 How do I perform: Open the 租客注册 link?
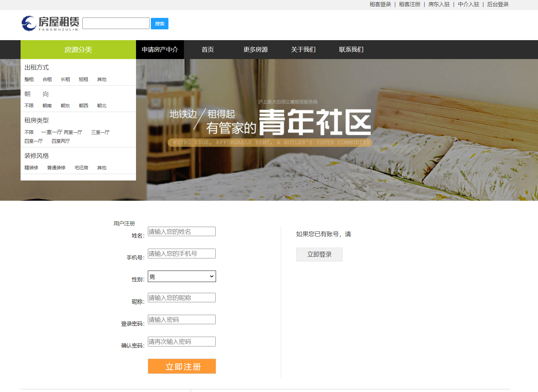point(409,4)
